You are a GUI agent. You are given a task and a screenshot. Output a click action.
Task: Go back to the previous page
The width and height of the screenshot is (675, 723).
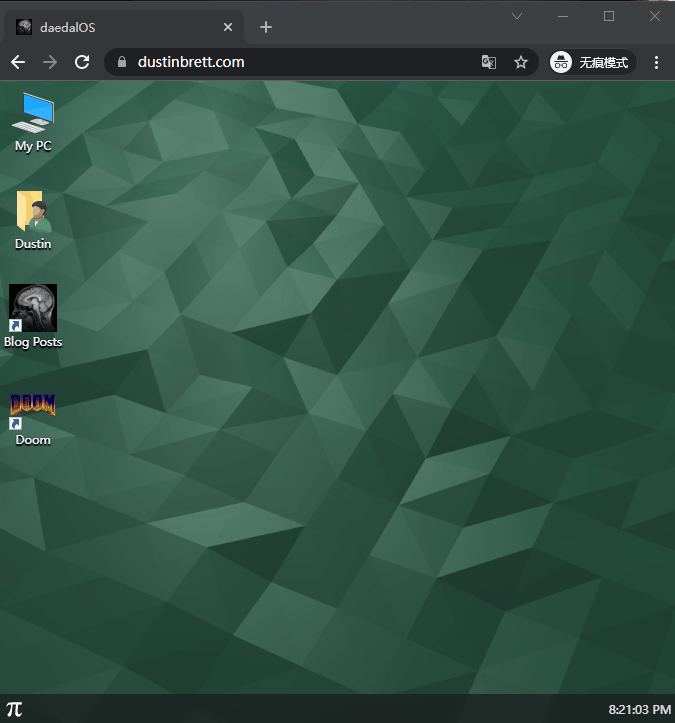[18, 62]
